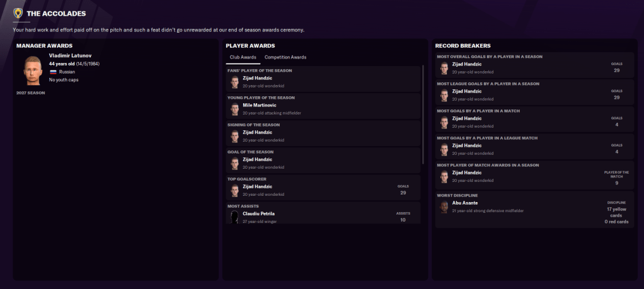The image size is (644, 289).
Task: Click Vladimir Latunov's manager portrait
Action: point(33,69)
